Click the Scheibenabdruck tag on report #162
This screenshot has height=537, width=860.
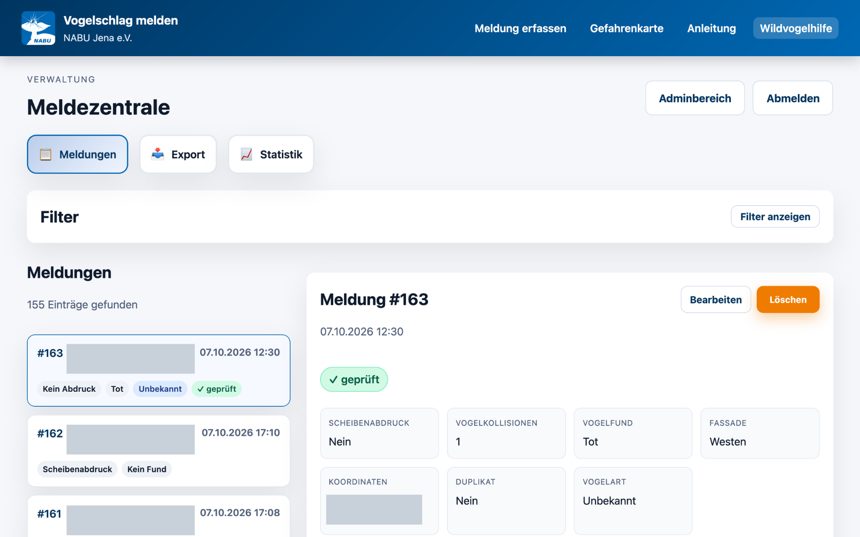coord(77,469)
